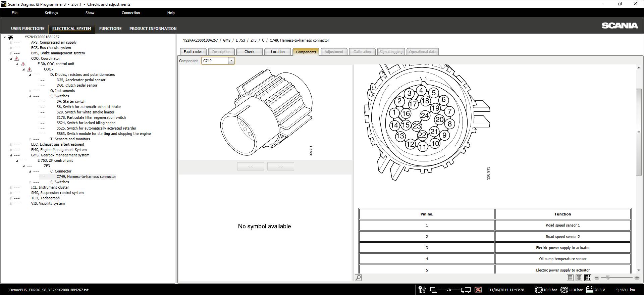Open the Component C749 dropdown

pyautogui.click(x=231, y=61)
